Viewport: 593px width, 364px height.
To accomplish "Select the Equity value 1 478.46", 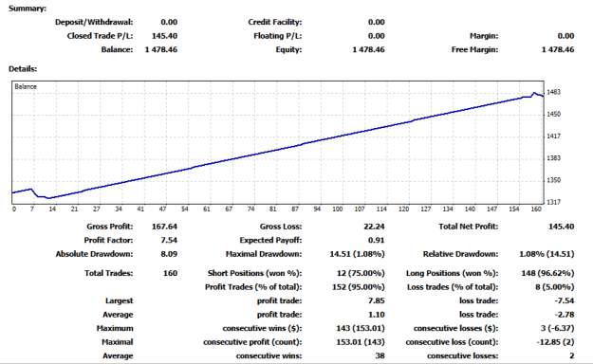I will tap(368, 49).
